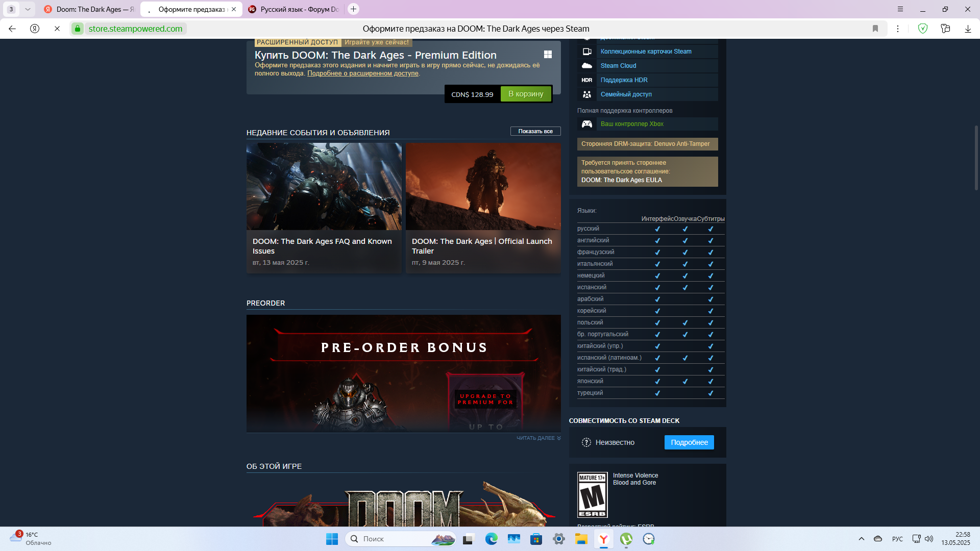The image size is (980, 551).
Task: Click the Steam Cloud icon
Action: click(587, 66)
